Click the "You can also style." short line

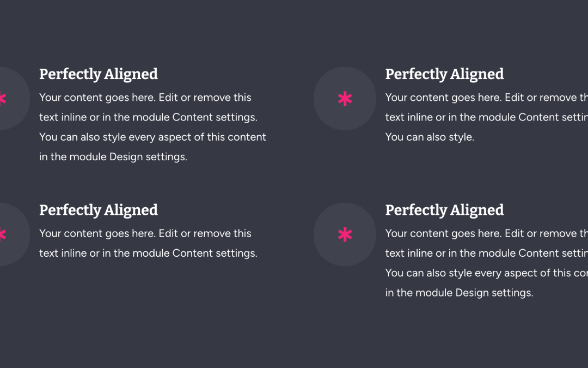coord(430,137)
